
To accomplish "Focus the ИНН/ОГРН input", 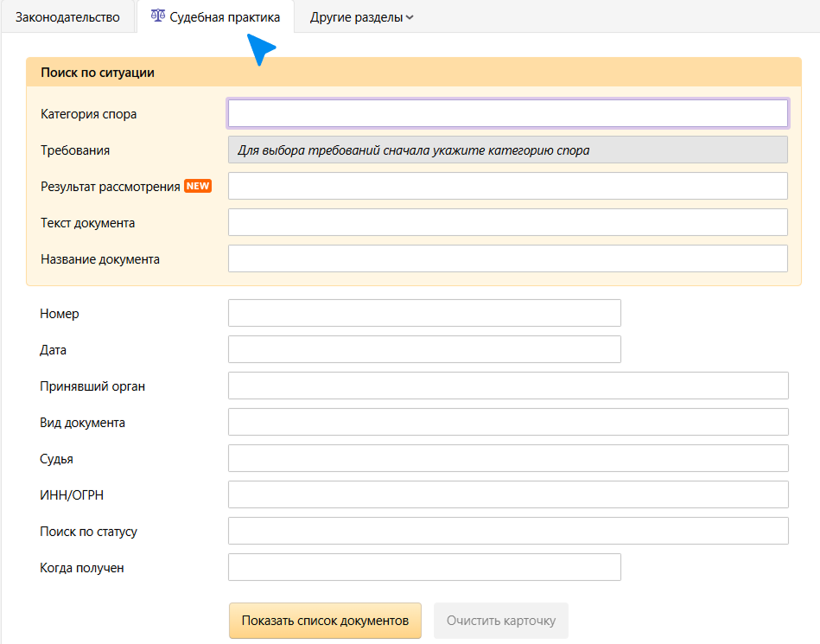I will point(508,494).
